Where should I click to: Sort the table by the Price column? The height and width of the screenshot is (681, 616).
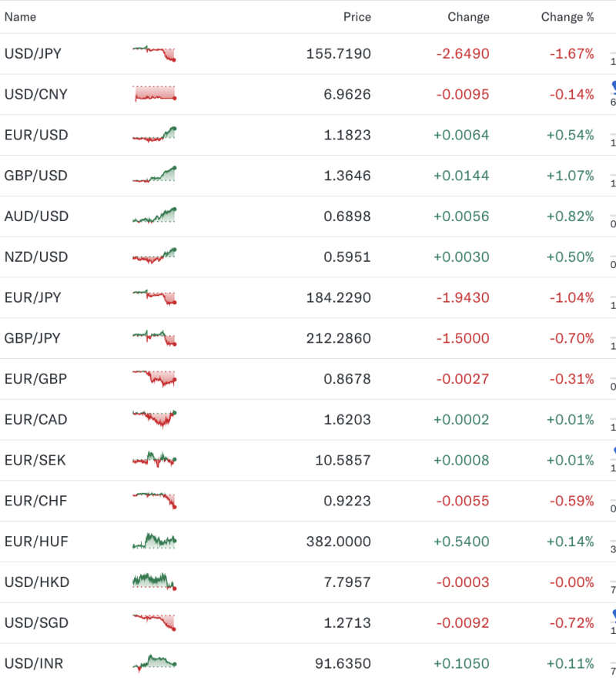[357, 16]
